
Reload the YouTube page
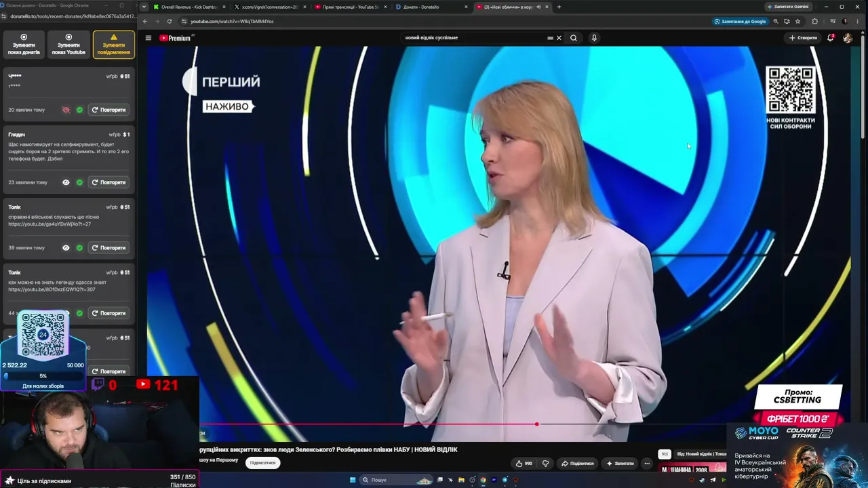click(170, 21)
